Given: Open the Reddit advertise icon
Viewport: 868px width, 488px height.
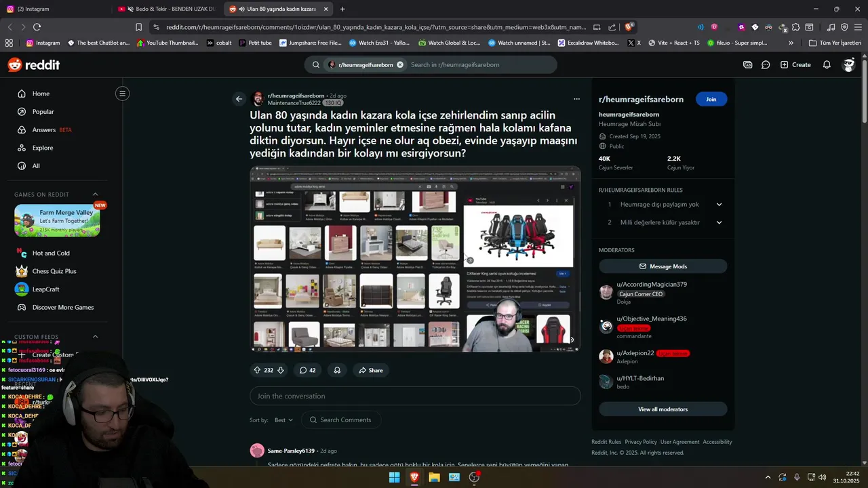Looking at the screenshot, I should 747,64.
